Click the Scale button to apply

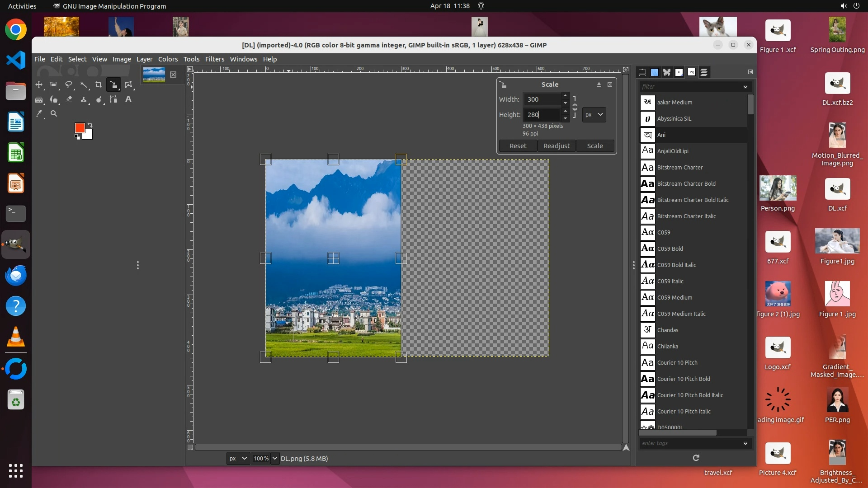594,146
